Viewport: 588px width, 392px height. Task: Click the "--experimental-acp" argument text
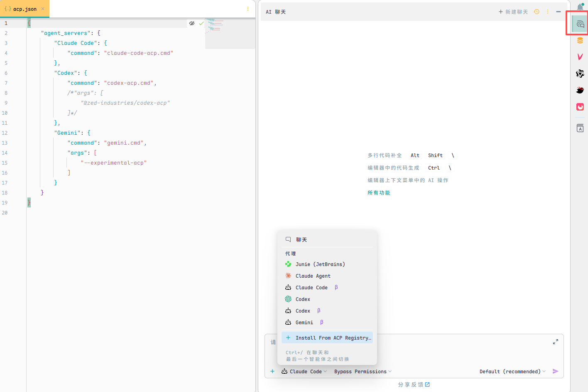pos(114,163)
